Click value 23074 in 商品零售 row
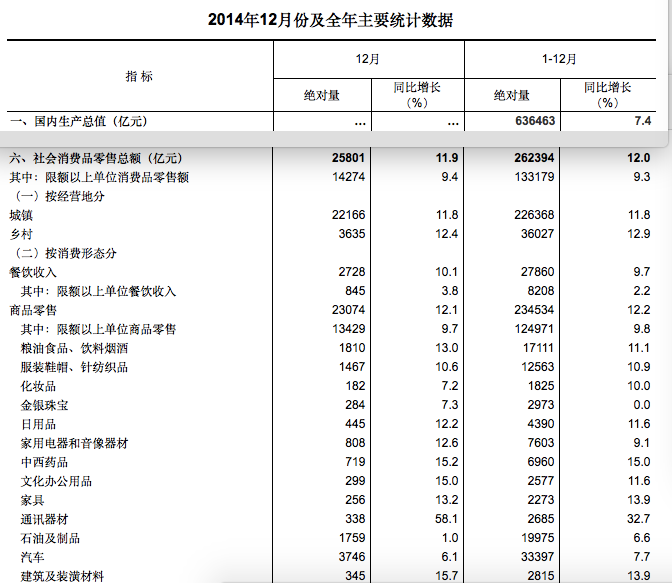This screenshot has height=583, width=672. pos(348,310)
